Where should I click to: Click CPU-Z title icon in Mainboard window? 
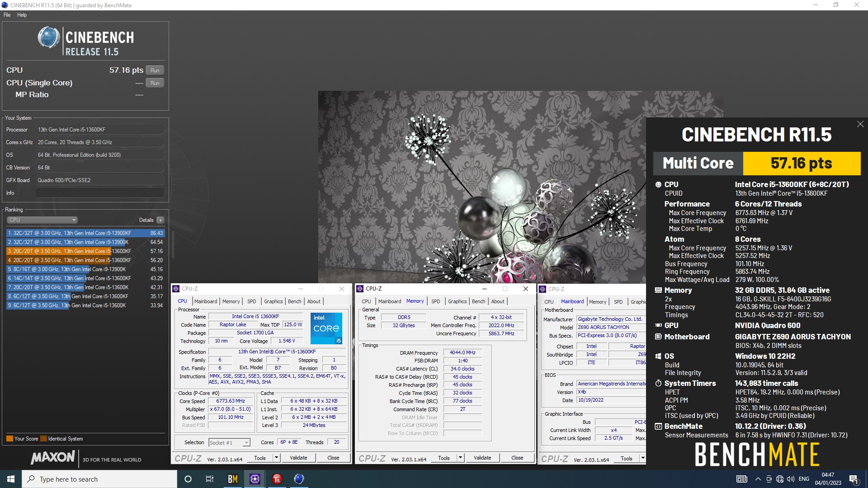543,289
